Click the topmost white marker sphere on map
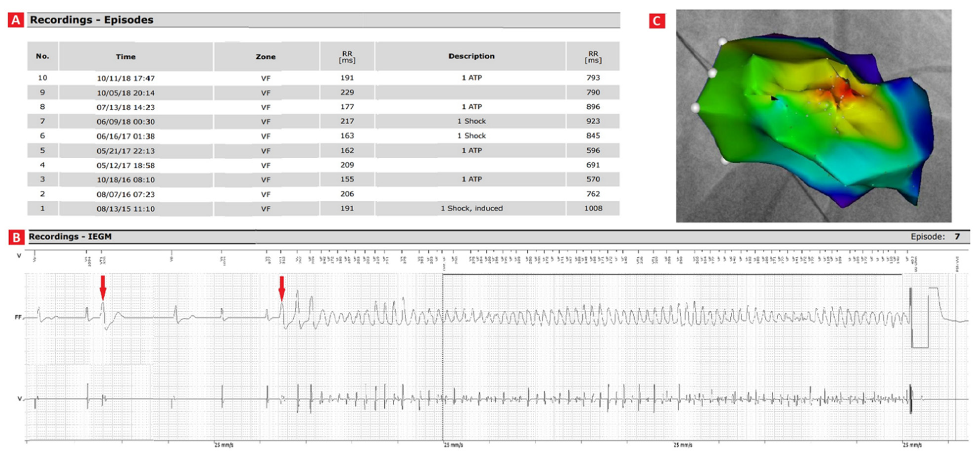This screenshot has height=460, width=980. point(722,41)
